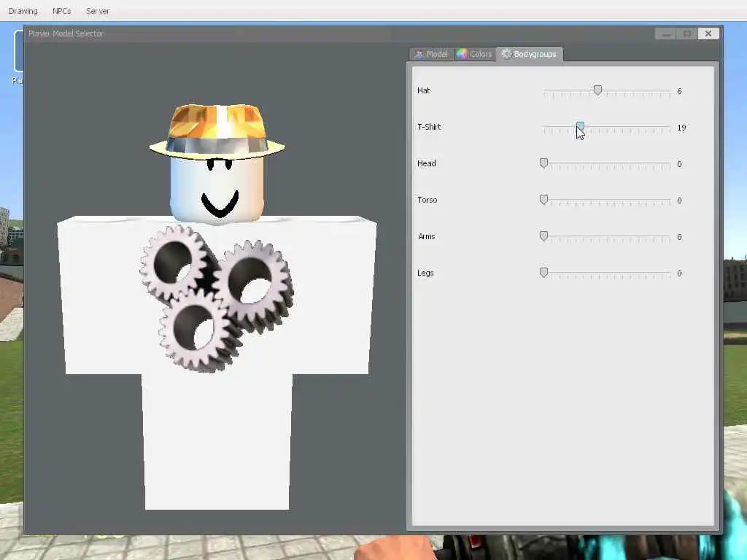Click the disabled minimize button
This screenshot has height=560, width=747.
tap(665, 34)
